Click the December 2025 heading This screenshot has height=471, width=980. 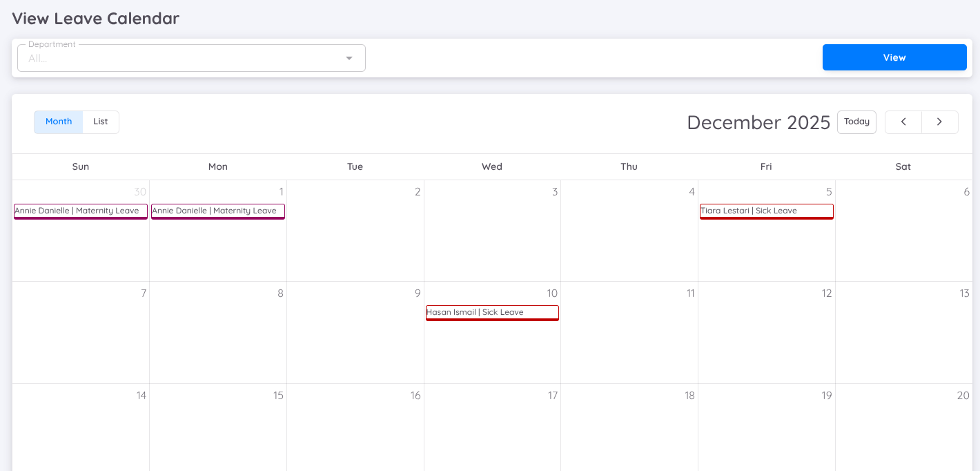758,122
